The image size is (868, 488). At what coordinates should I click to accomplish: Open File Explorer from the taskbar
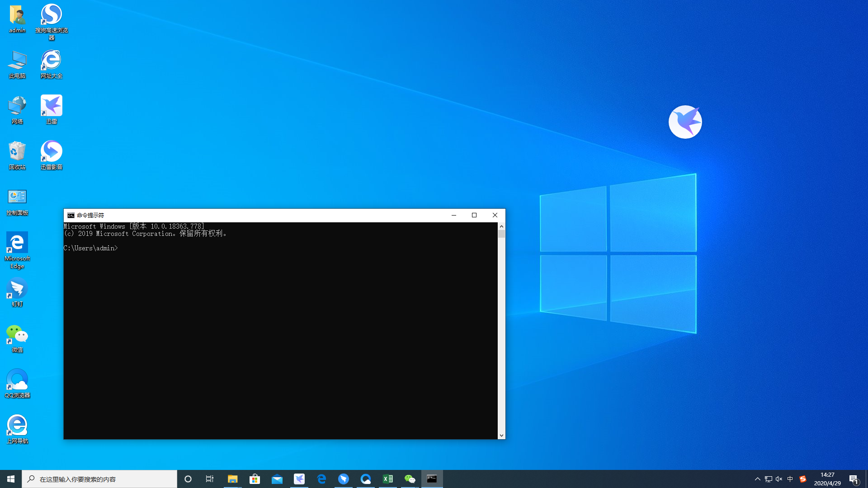tap(232, 479)
